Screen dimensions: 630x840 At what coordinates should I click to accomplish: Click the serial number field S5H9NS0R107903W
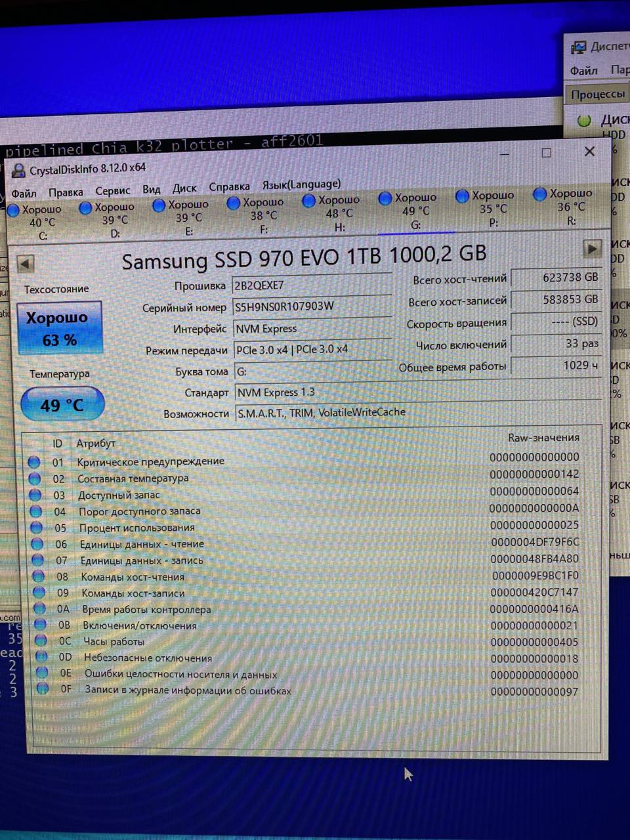tap(312, 306)
